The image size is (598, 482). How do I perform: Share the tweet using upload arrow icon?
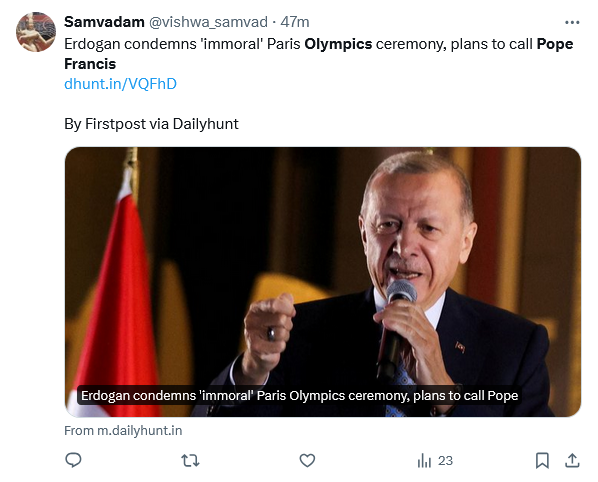(x=572, y=460)
